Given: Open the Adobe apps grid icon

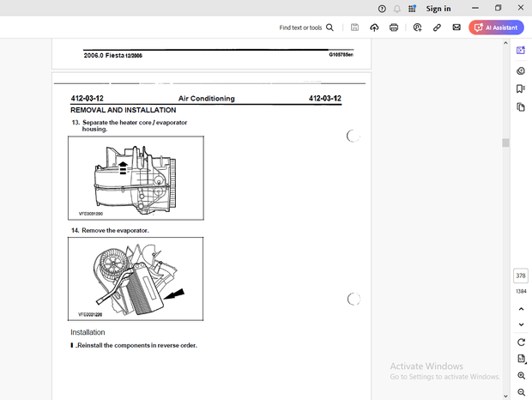Looking at the screenshot, I should point(412,9).
